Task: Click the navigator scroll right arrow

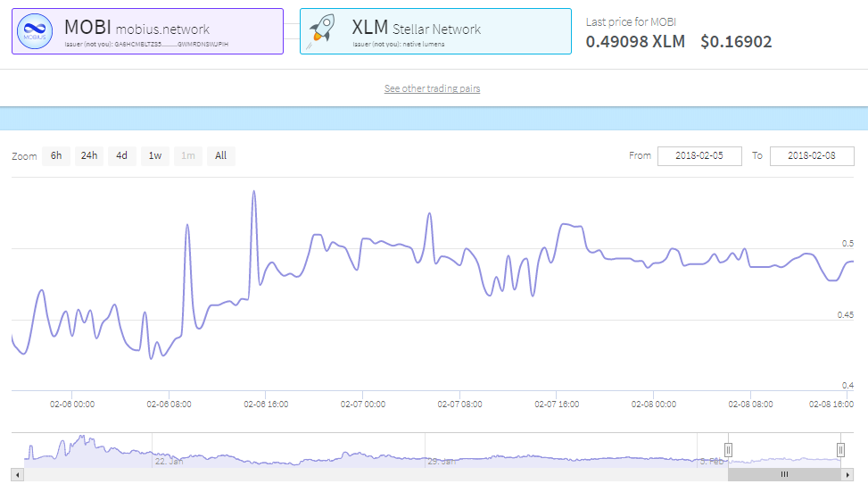Action: (847, 474)
